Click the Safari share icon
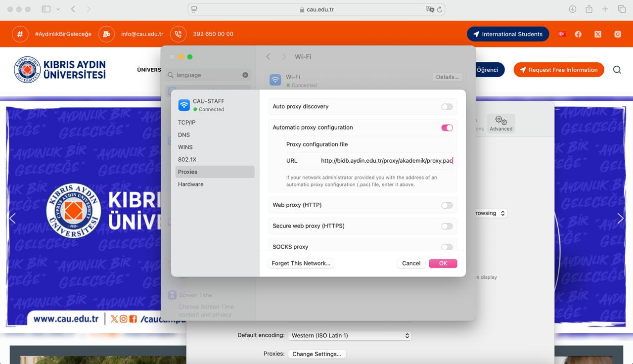The width and height of the screenshot is (633, 364). (x=588, y=9)
